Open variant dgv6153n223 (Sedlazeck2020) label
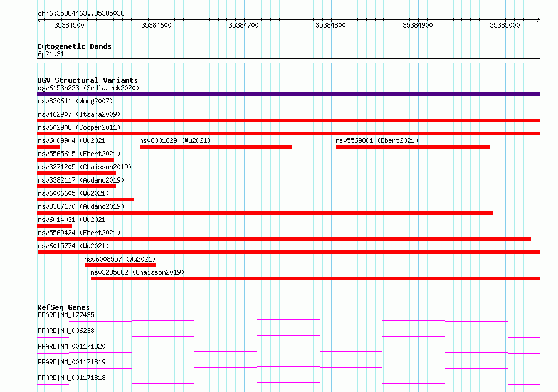Image resolution: width=558 pixels, height=392 pixels. click(88, 88)
